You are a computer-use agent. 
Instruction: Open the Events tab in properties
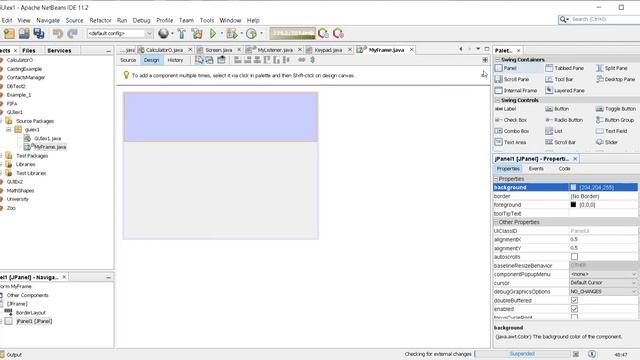click(x=536, y=169)
